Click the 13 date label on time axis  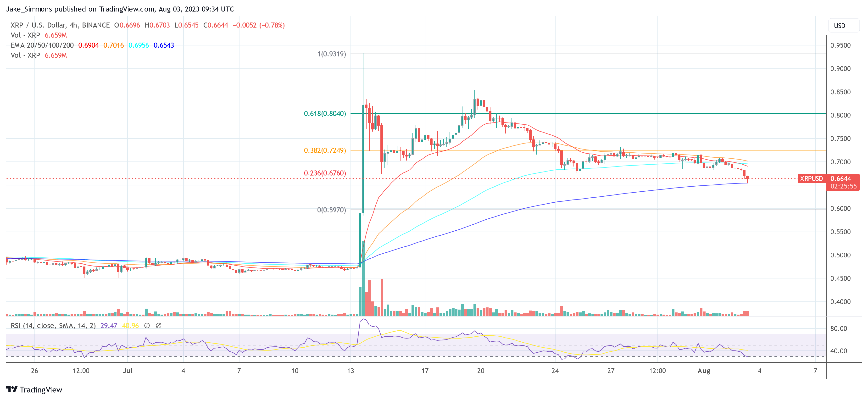351,371
